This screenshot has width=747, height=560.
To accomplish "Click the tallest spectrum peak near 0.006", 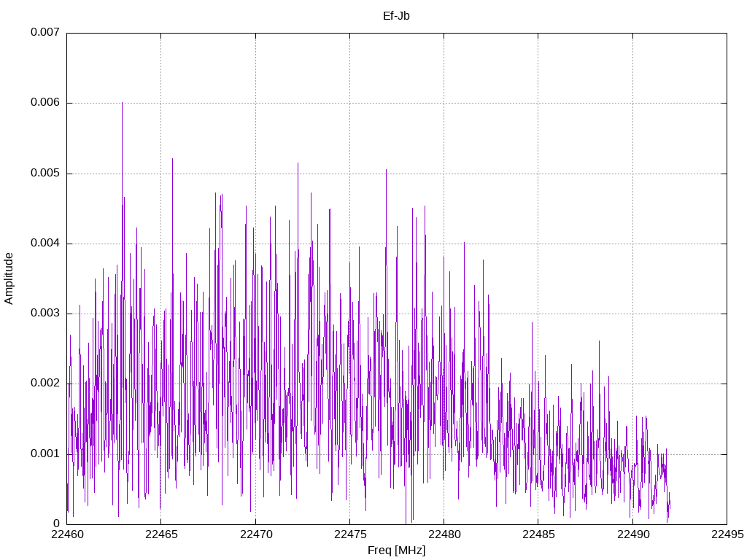I will [122, 104].
